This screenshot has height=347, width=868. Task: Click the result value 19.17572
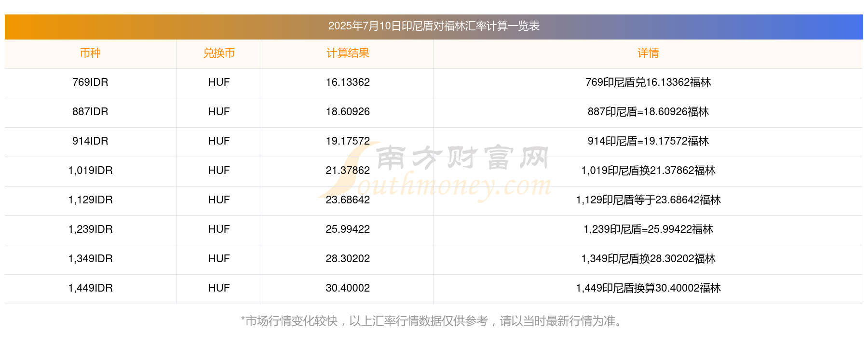[x=348, y=141]
